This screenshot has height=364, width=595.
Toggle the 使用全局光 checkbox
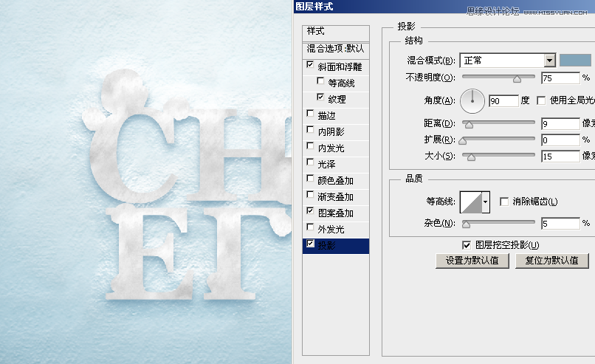point(541,100)
